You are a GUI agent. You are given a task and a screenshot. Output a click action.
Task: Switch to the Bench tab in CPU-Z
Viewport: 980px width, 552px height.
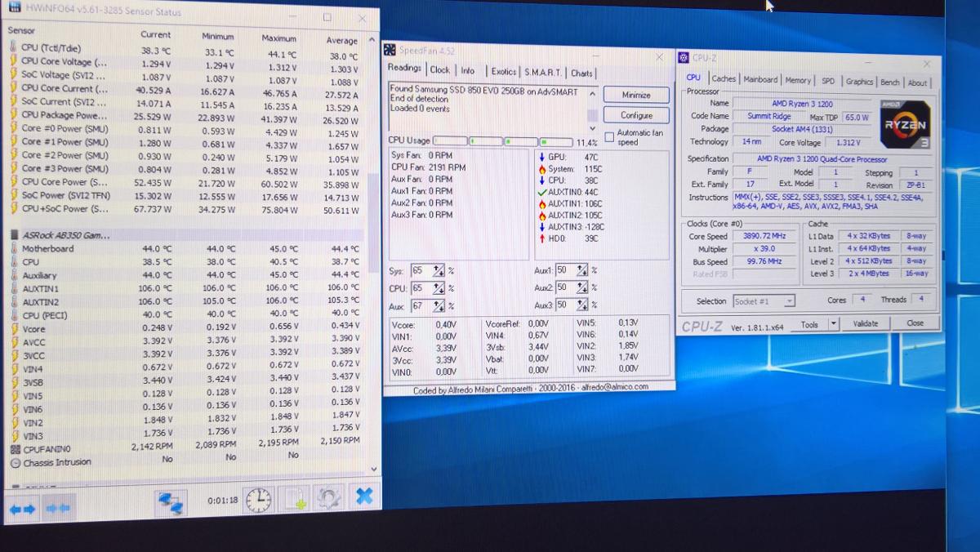tap(890, 82)
